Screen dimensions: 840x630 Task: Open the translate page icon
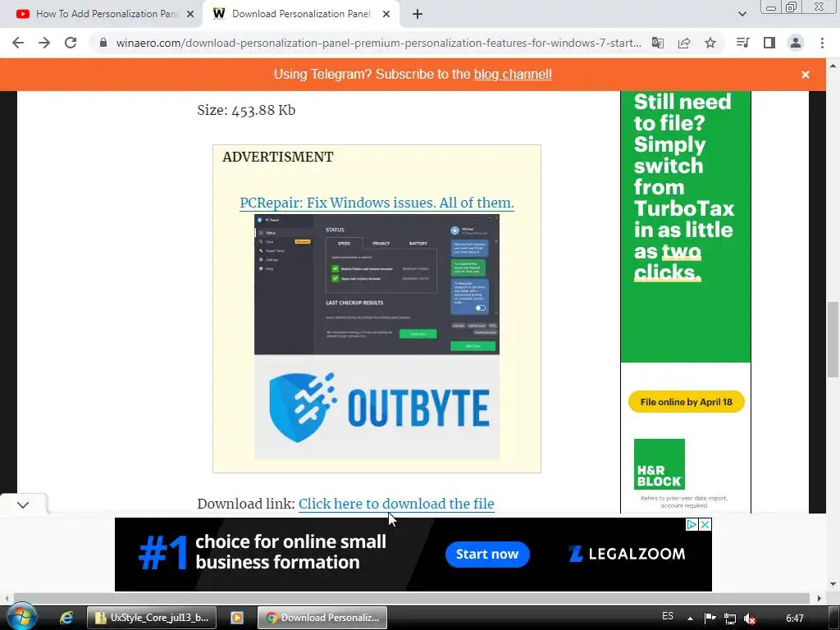pyautogui.click(x=658, y=43)
